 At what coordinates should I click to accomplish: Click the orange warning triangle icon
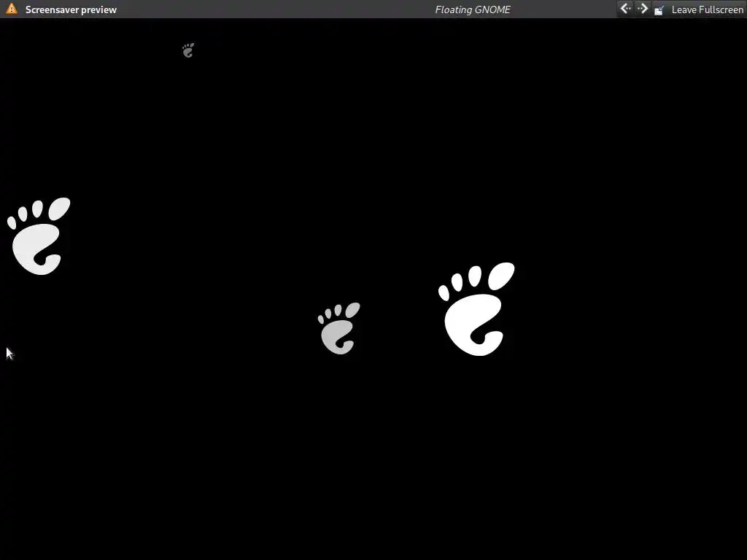point(12,9)
